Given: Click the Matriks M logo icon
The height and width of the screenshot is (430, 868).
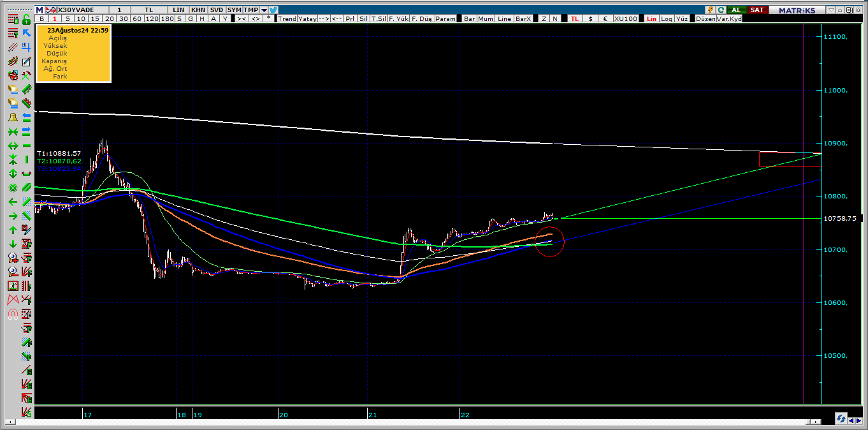Looking at the screenshot, I should point(39,10).
